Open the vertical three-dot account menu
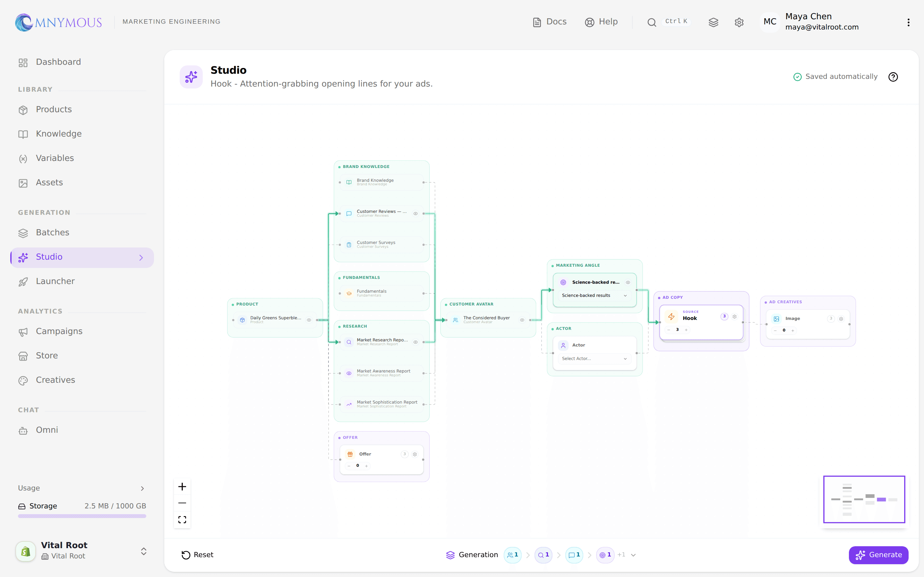This screenshot has height=577, width=924. point(908,22)
